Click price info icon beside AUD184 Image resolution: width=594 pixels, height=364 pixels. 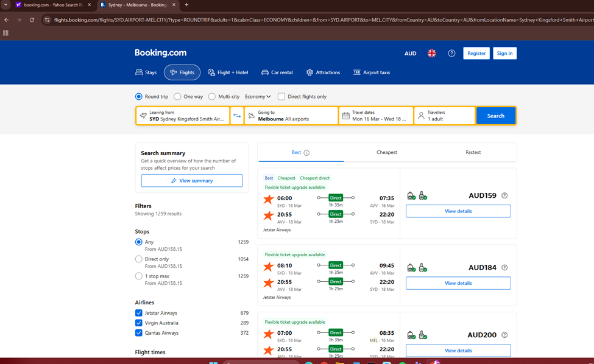[504, 267]
